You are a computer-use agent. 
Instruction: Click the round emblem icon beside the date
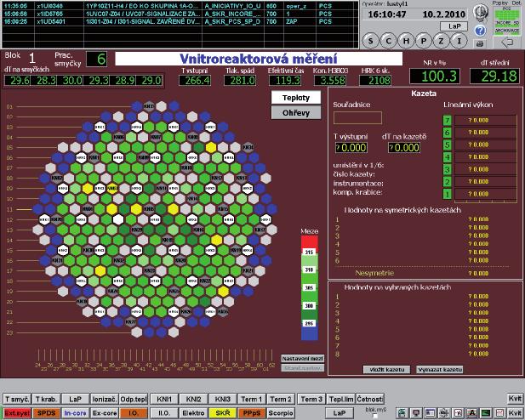click(x=480, y=12)
